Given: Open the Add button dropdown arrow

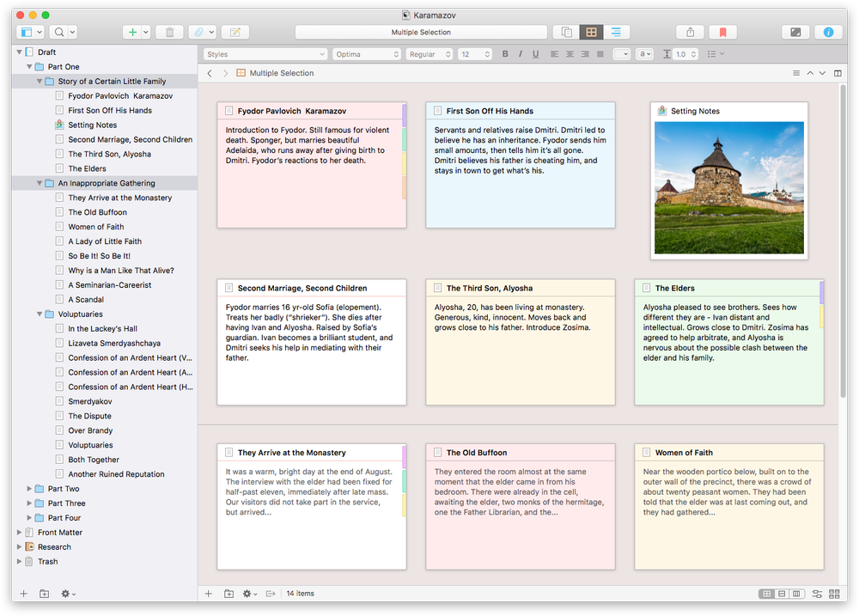Looking at the screenshot, I should (x=146, y=33).
